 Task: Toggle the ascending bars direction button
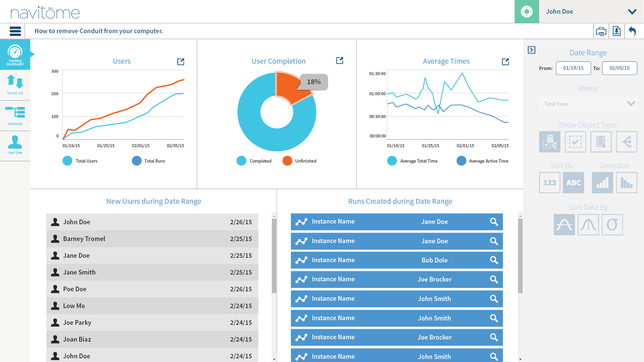pos(602,183)
